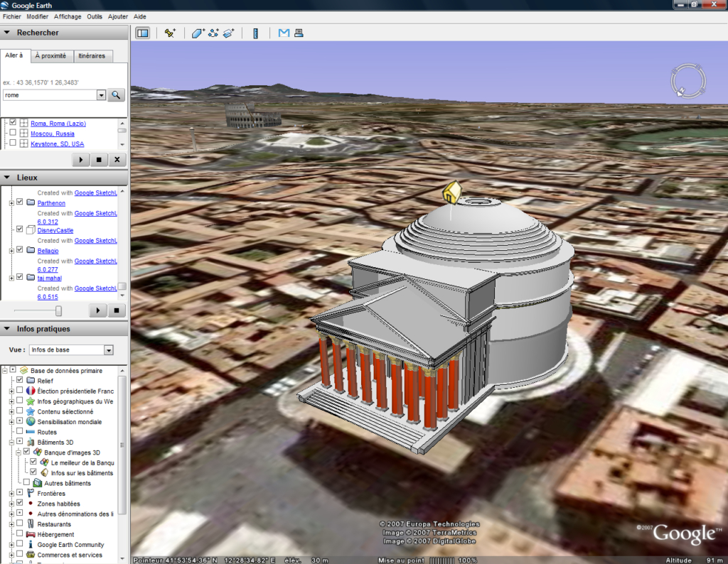The width and height of the screenshot is (728, 564).
Task: Click the taj mahal folder icon
Action: (x=31, y=277)
